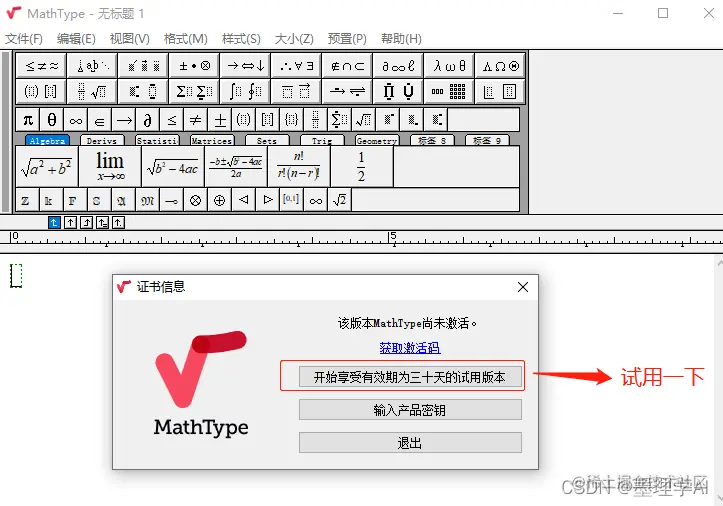The image size is (723, 506).
Task: Open labeled arrow templates palette
Action: point(348,91)
